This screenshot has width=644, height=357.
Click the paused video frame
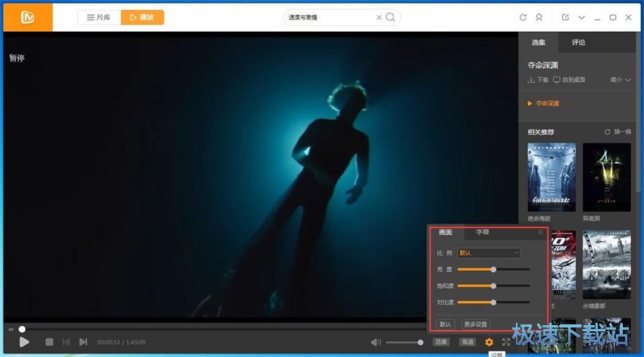coord(261,177)
